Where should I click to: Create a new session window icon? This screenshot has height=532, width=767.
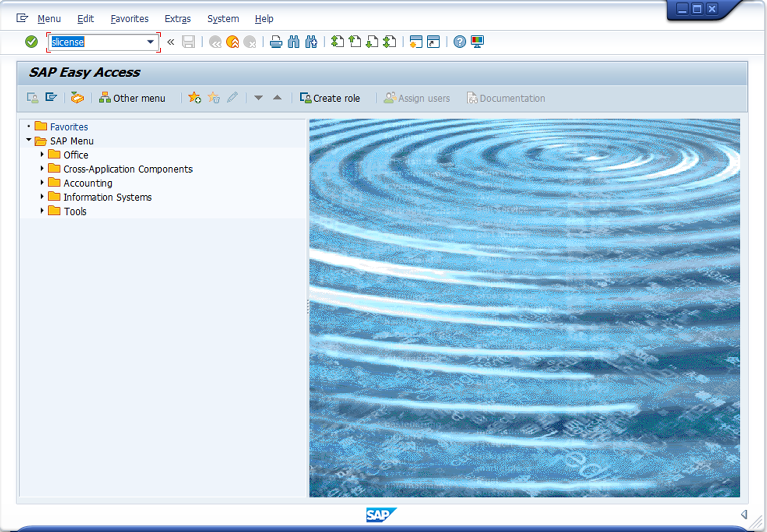click(x=416, y=42)
